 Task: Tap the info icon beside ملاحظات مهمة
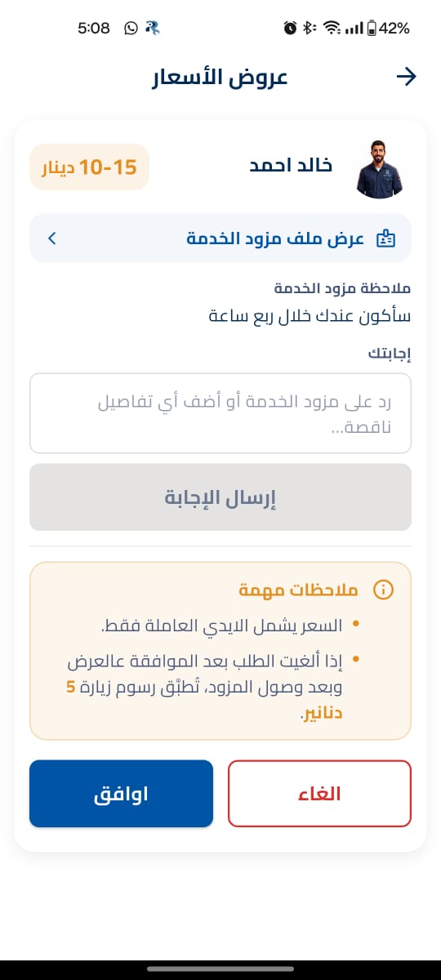click(382, 590)
